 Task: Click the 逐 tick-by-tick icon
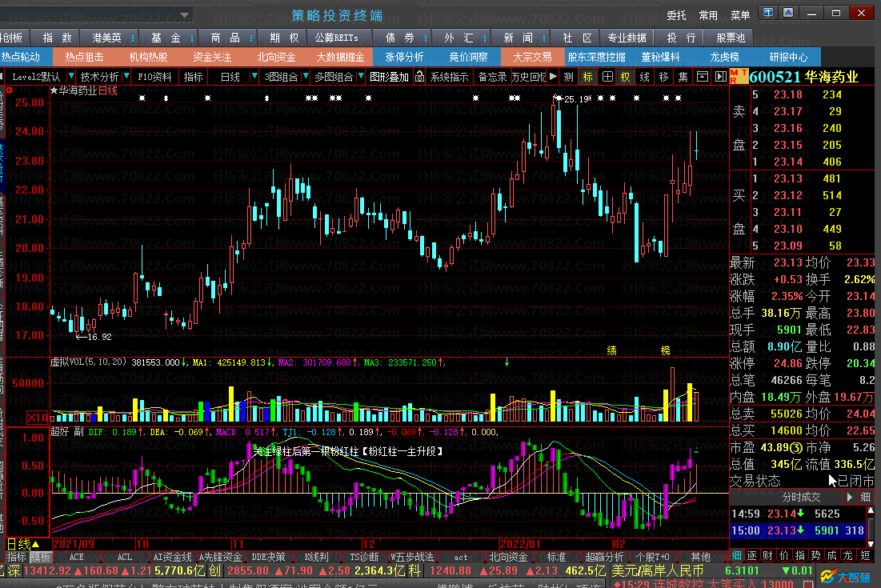pyautogui.click(x=752, y=555)
